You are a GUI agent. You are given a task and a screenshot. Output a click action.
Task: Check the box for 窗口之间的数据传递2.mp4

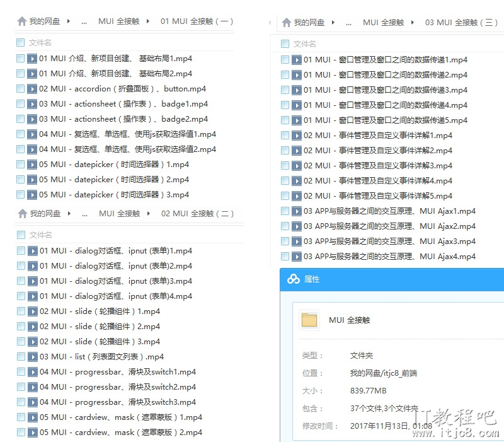[285, 74]
